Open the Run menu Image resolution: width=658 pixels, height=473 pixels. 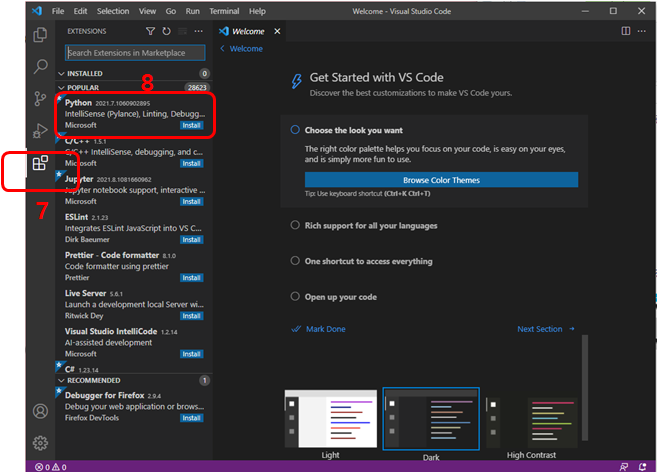(193, 11)
